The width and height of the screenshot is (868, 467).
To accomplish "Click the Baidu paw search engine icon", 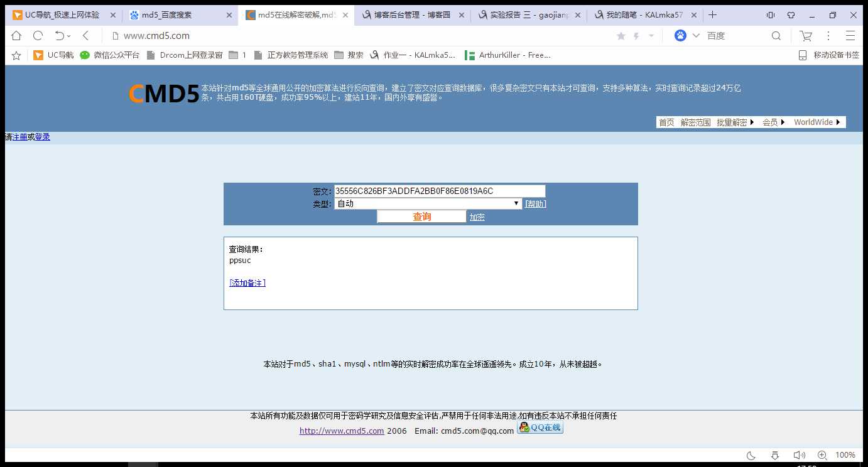I will tap(680, 36).
